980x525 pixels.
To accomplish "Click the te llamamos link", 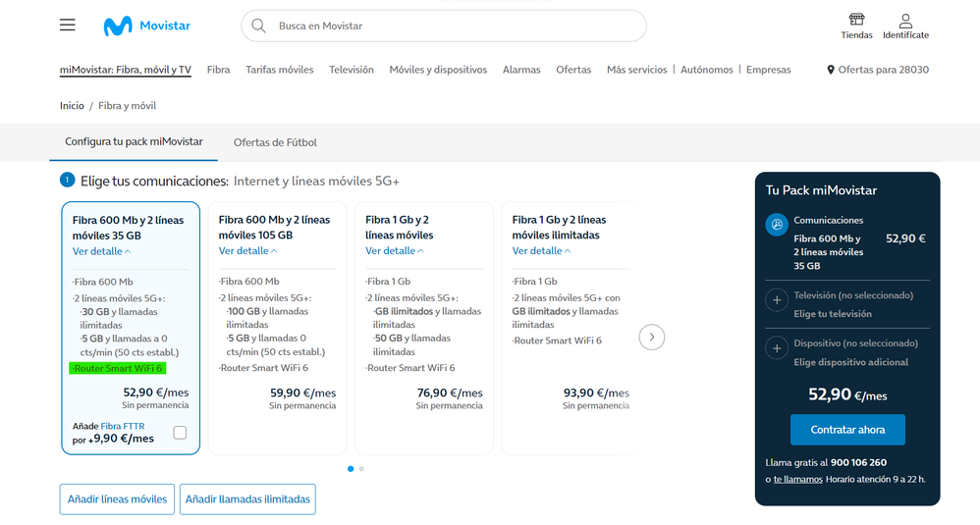I will click(797, 479).
